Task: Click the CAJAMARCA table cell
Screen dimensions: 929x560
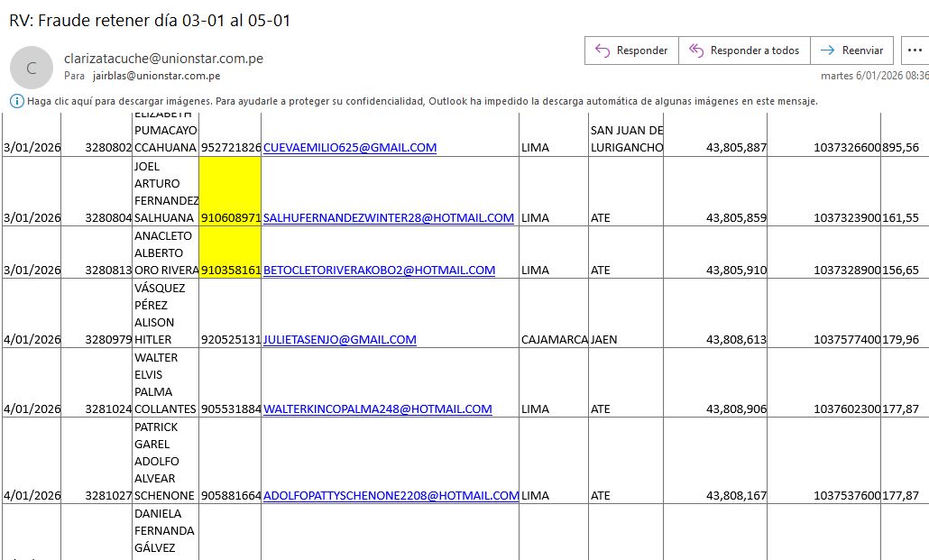Action: (x=553, y=339)
